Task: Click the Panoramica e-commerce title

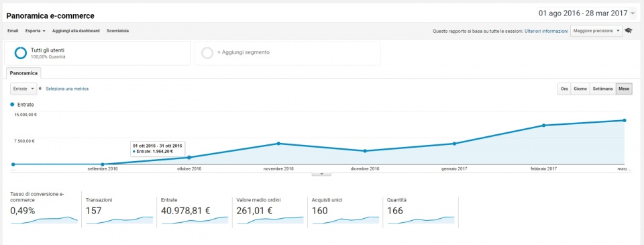Action: coord(50,16)
